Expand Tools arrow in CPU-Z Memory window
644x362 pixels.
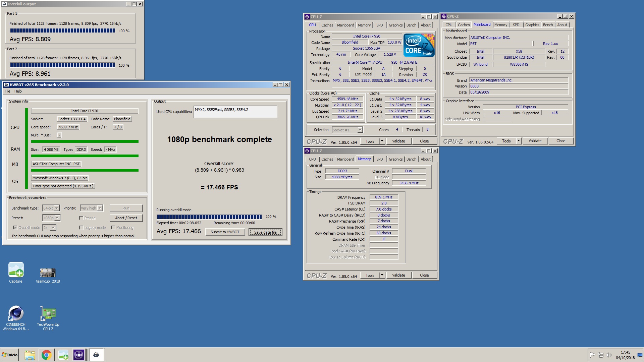(x=382, y=275)
